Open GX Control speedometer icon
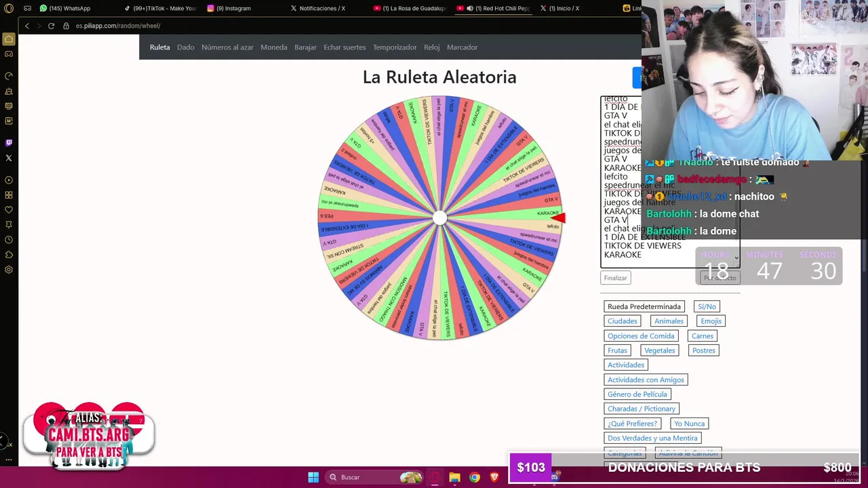Viewport: 868px width, 488px height. click(x=9, y=76)
